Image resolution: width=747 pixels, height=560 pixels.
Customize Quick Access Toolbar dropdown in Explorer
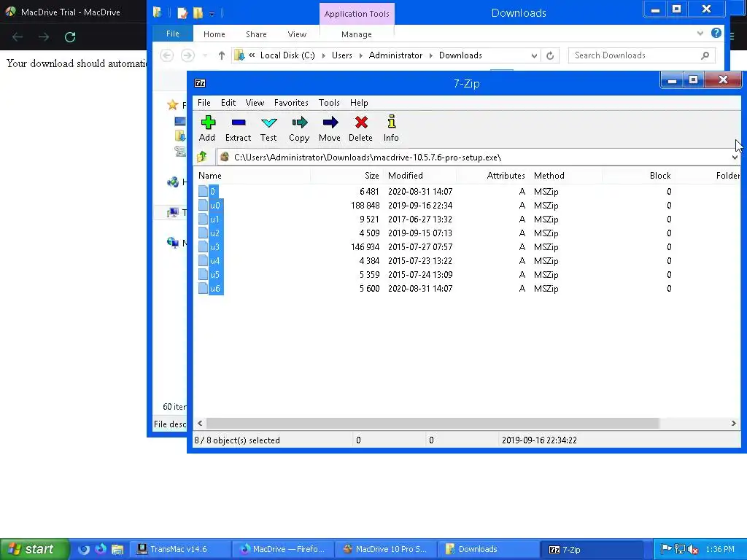(x=212, y=13)
